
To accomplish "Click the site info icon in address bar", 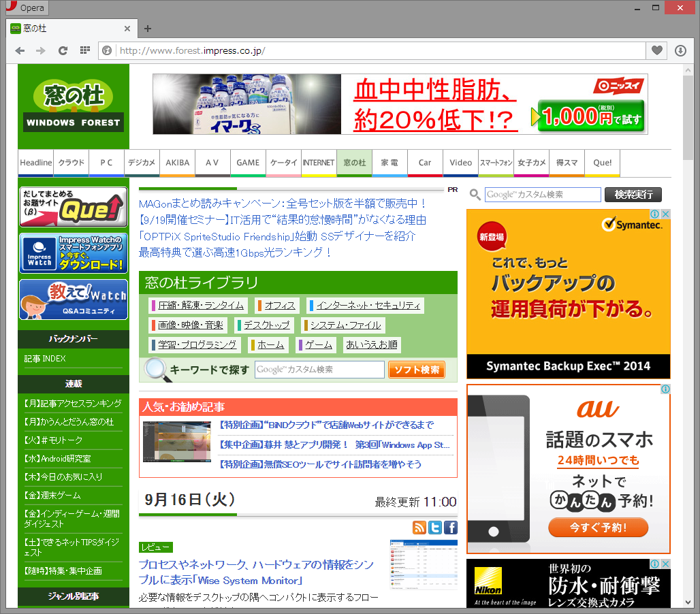I will click(108, 50).
